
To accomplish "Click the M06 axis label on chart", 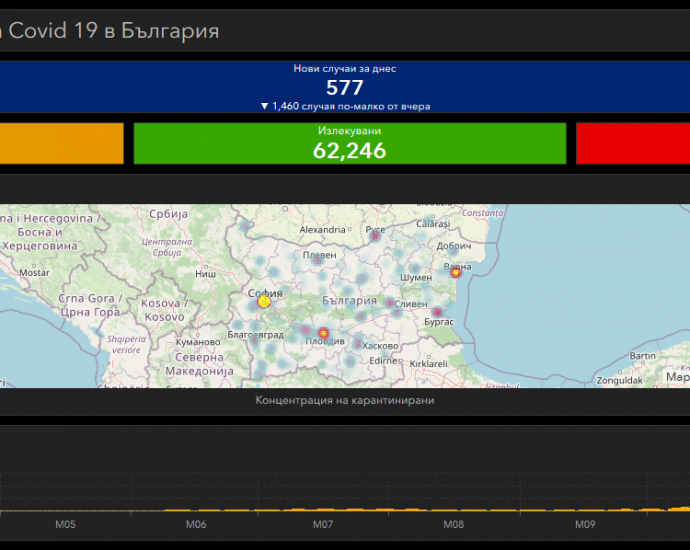I will (x=196, y=524).
